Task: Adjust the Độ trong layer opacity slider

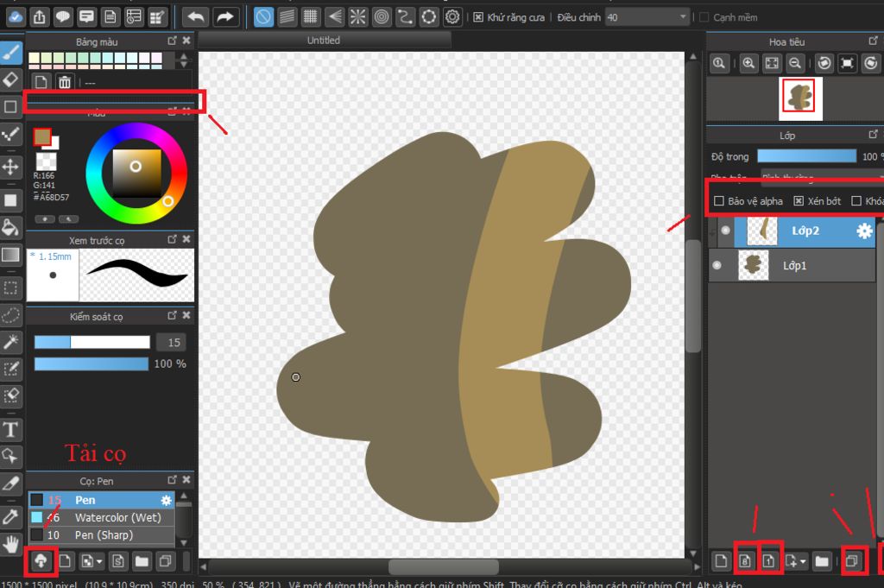Action: coord(807,157)
